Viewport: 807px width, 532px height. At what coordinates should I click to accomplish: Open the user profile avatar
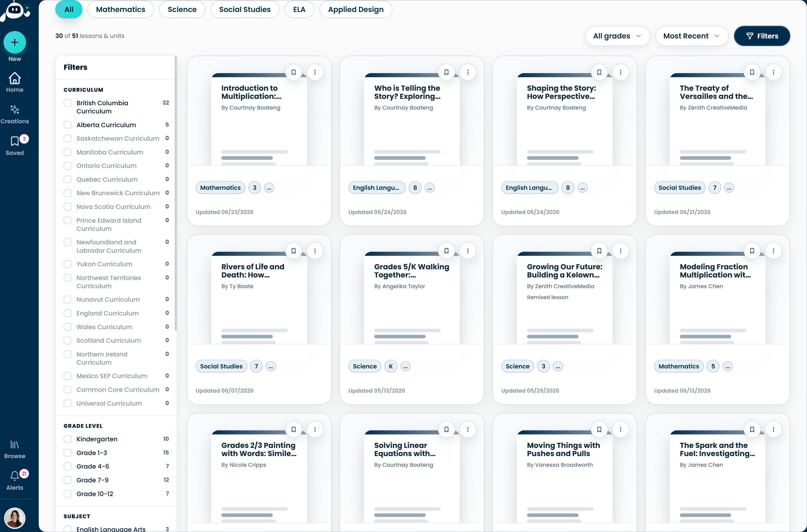[x=15, y=518]
